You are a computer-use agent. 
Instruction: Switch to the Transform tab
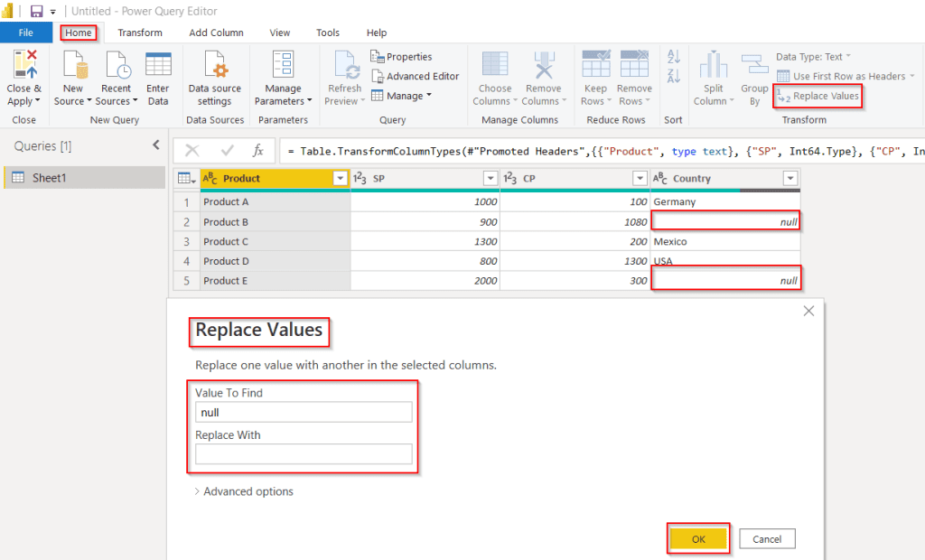point(140,33)
